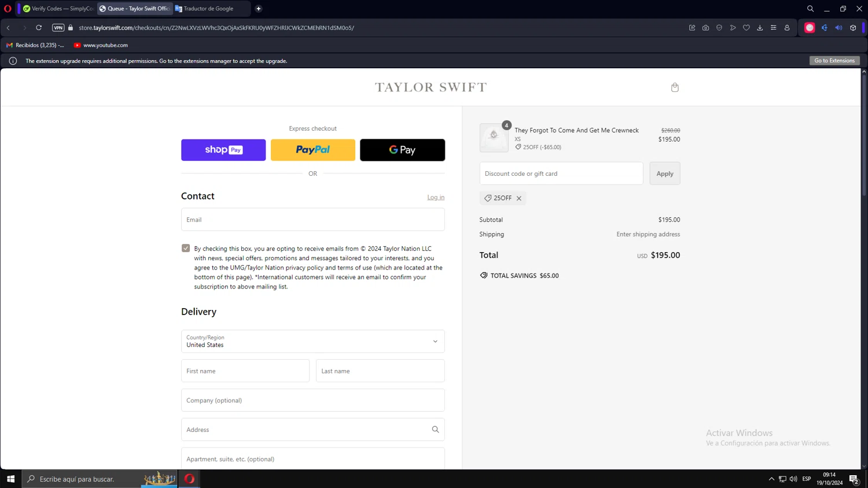Toggle the VPN badge in address bar
The width and height of the screenshot is (868, 488).
[x=58, y=28]
